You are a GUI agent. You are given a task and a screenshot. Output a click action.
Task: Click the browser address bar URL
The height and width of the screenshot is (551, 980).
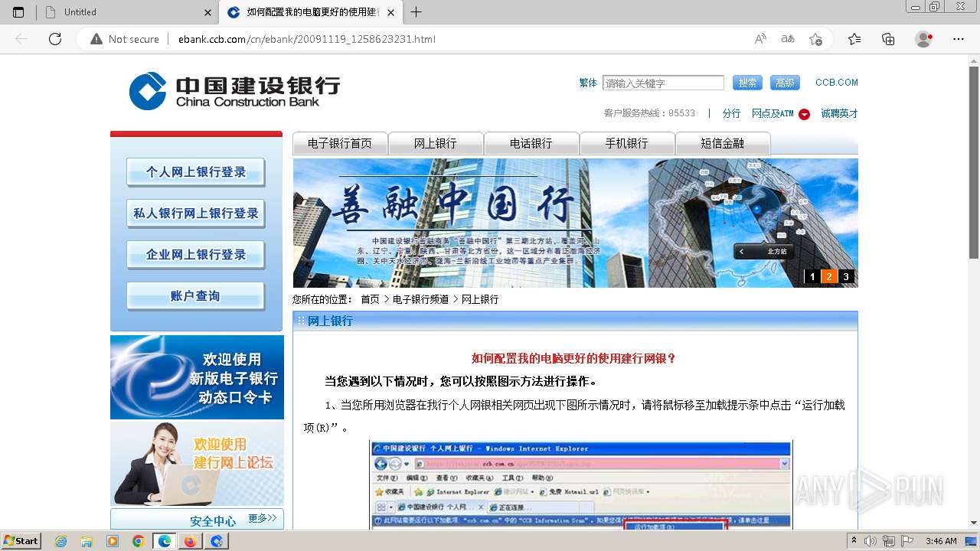tap(306, 39)
